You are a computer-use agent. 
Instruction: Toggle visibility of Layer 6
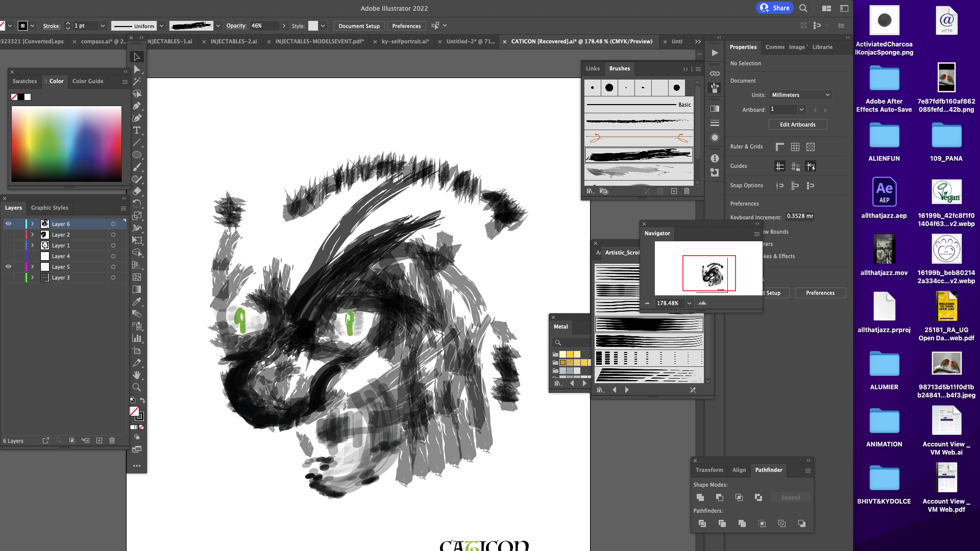click(8, 223)
